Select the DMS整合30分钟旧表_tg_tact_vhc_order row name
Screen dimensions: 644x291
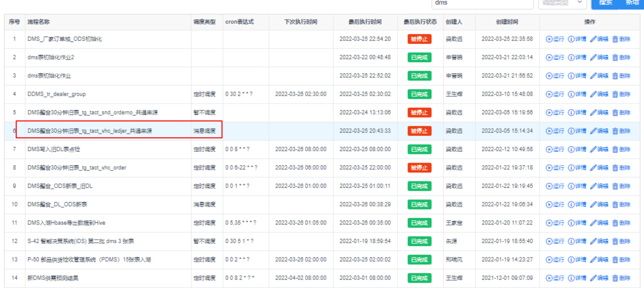pyautogui.click(x=77, y=168)
